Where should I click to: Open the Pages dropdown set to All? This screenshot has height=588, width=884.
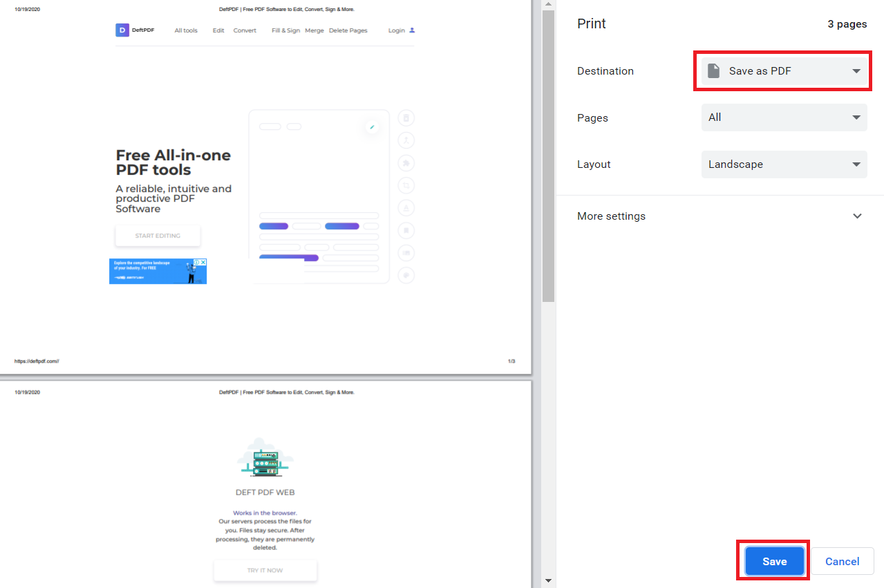pyautogui.click(x=784, y=117)
